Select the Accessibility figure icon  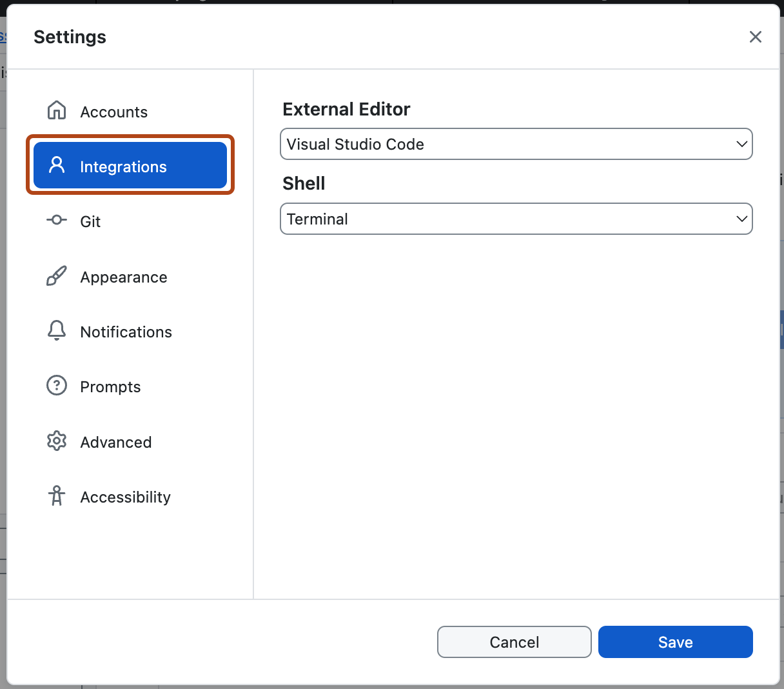tap(57, 496)
